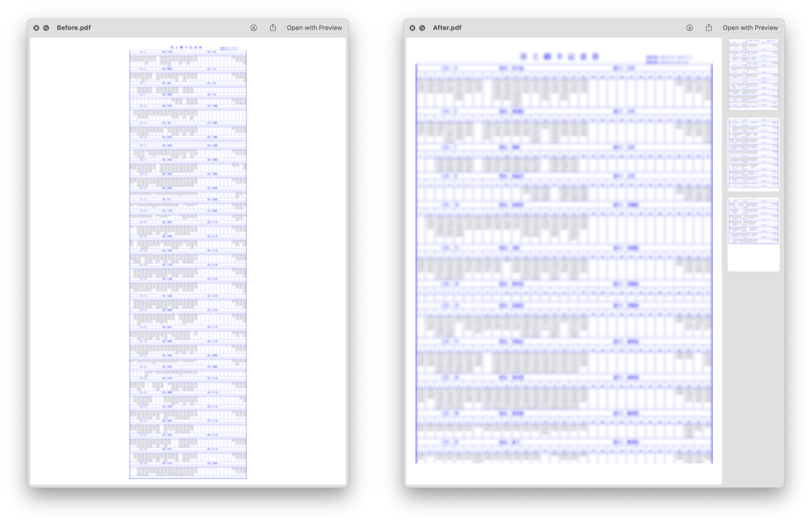Image resolution: width=812 pixels, height=524 pixels.
Task: Close the Before.pdf Quick Look window
Action: point(36,28)
